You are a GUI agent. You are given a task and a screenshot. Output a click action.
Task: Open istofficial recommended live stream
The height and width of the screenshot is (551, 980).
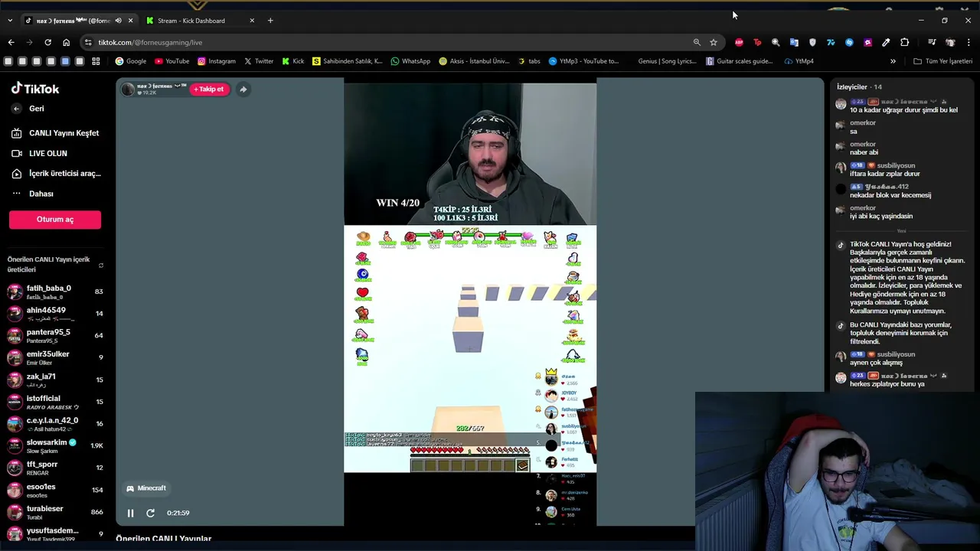tap(55, 402)
